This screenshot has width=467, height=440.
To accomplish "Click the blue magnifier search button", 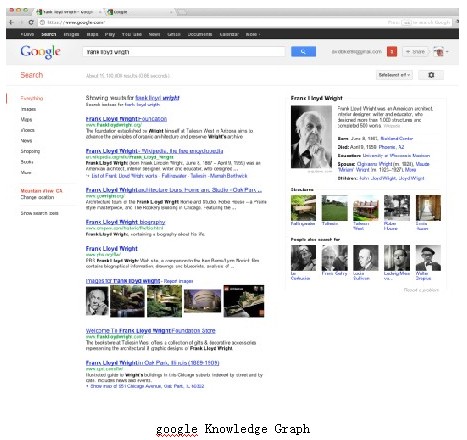I will 303,51.
